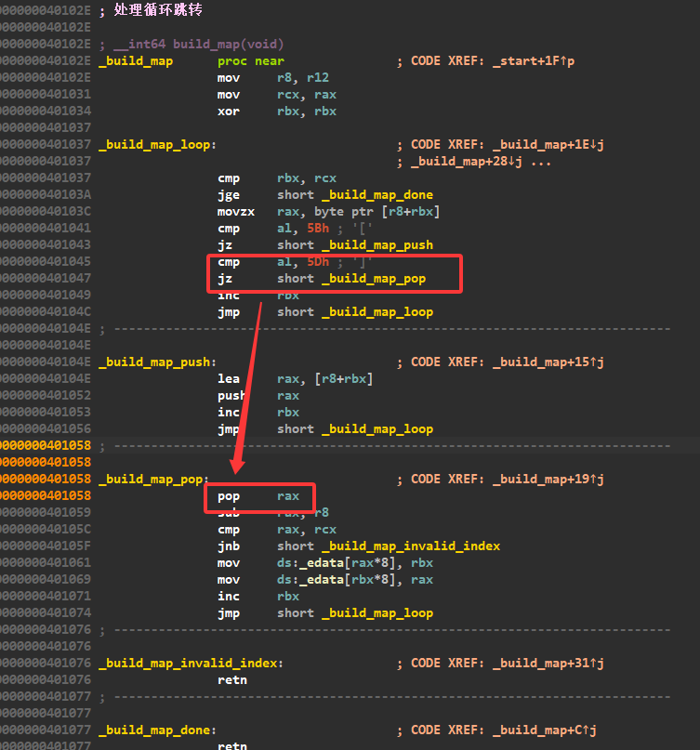Select the lea rax, [r8+rbx] instruction

coord(296,379)
